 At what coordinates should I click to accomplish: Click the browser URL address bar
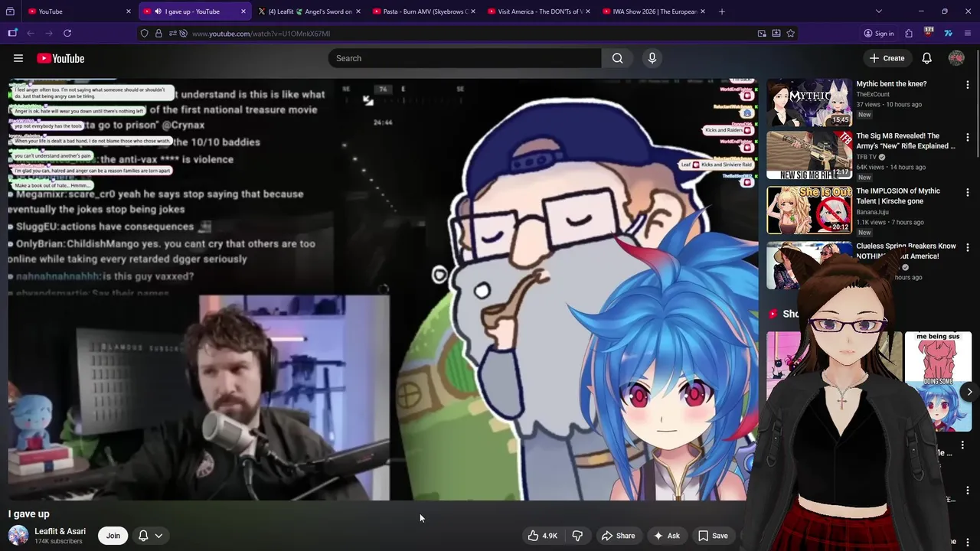[467, 34]
